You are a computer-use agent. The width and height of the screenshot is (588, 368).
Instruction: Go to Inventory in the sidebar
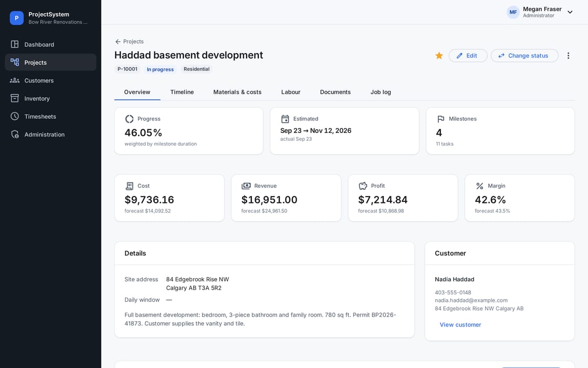(50, 98)
